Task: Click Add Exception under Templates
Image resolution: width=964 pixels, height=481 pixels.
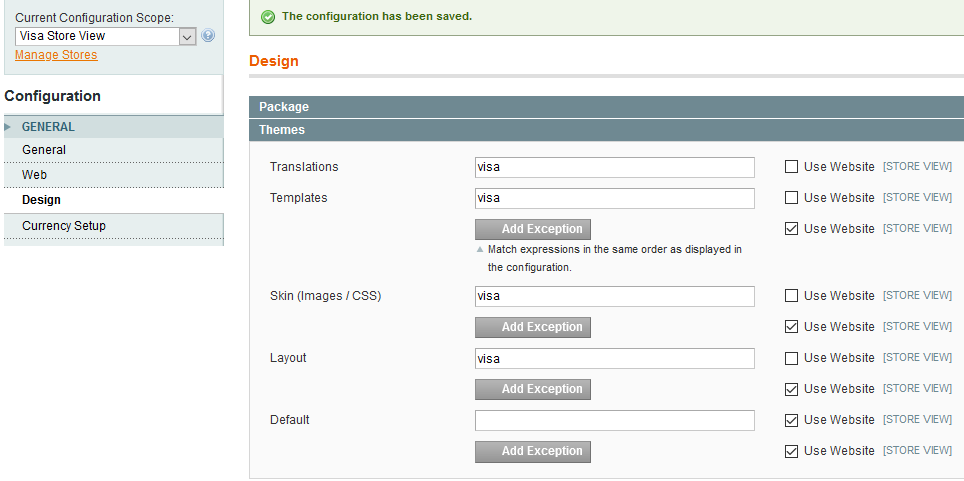Action: click(x=533, y=229)
